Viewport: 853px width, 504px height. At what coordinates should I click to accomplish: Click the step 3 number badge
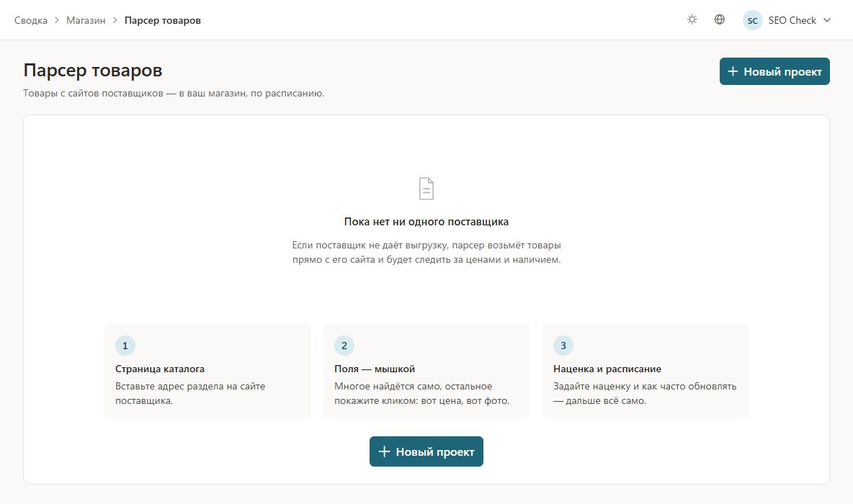tap(563, 346)
